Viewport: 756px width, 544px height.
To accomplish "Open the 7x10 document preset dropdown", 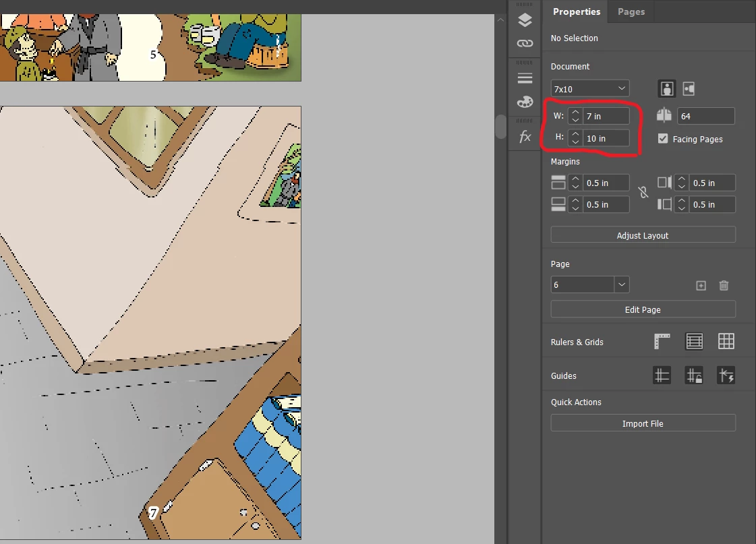I will point(589,89).
